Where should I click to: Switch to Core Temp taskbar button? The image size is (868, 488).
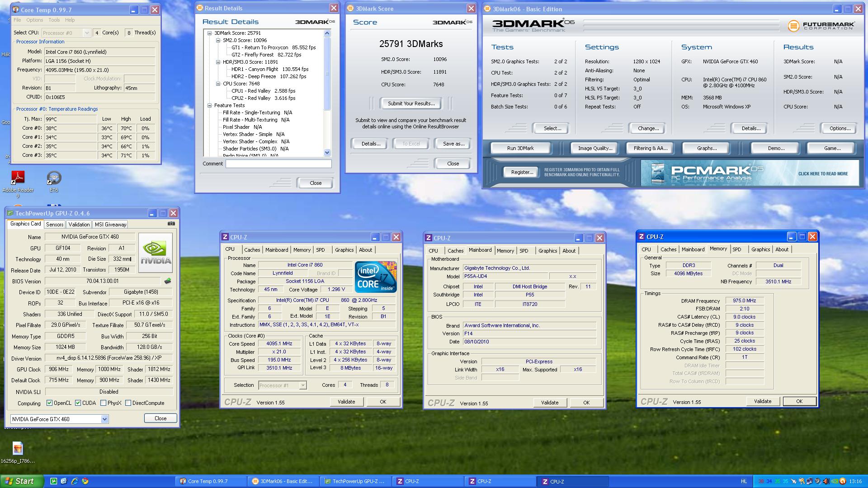point(211,481)
